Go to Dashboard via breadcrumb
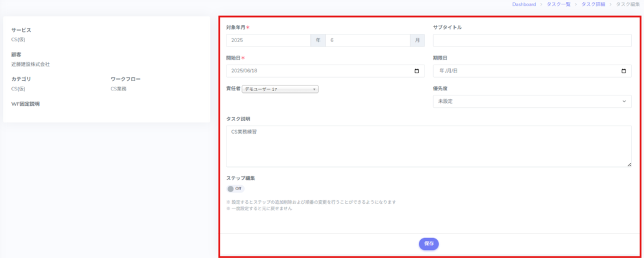 (524, 4)
